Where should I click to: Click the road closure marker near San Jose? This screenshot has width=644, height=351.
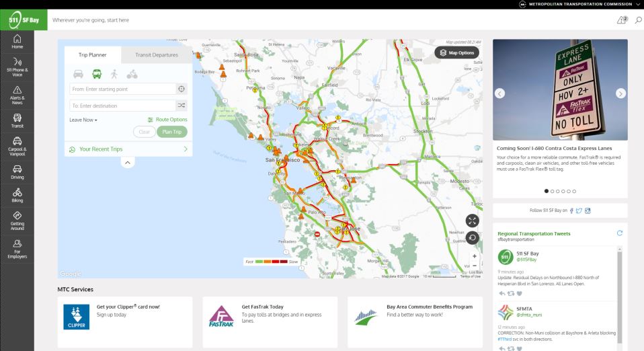point(317,234)
